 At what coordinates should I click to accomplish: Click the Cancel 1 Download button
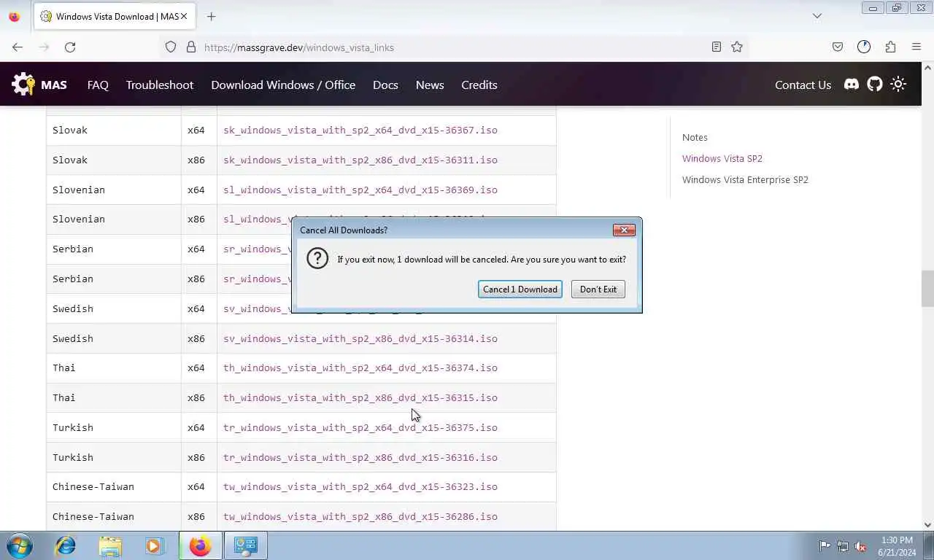(520, 289)
